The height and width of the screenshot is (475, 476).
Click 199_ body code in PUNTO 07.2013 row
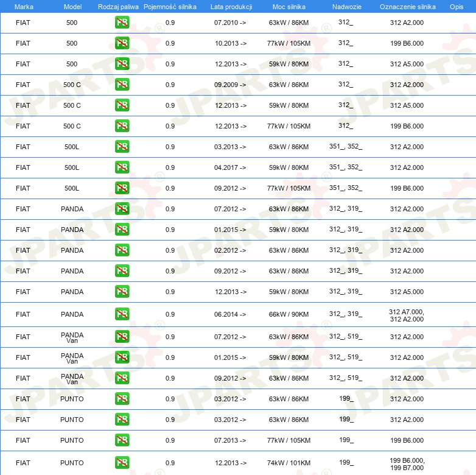[x=346, y=440]
